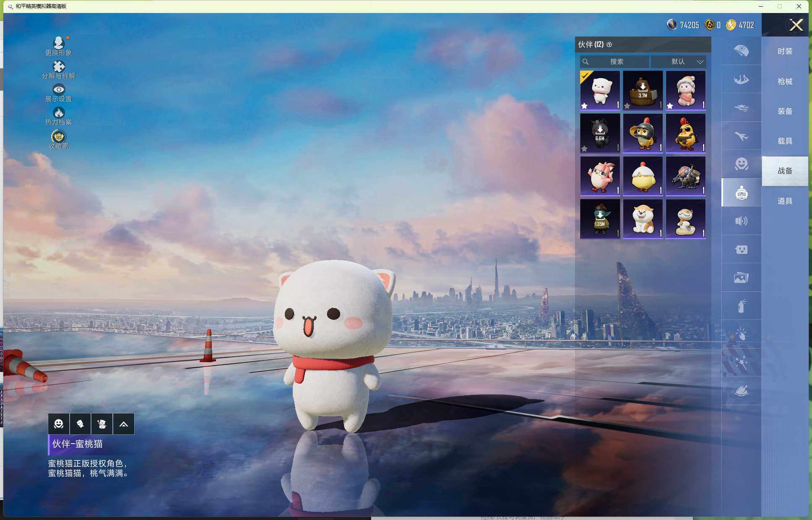Click the help question mark beside 伙伴 (12)
This screenshot has width=812, height=520.
(609, 44)
